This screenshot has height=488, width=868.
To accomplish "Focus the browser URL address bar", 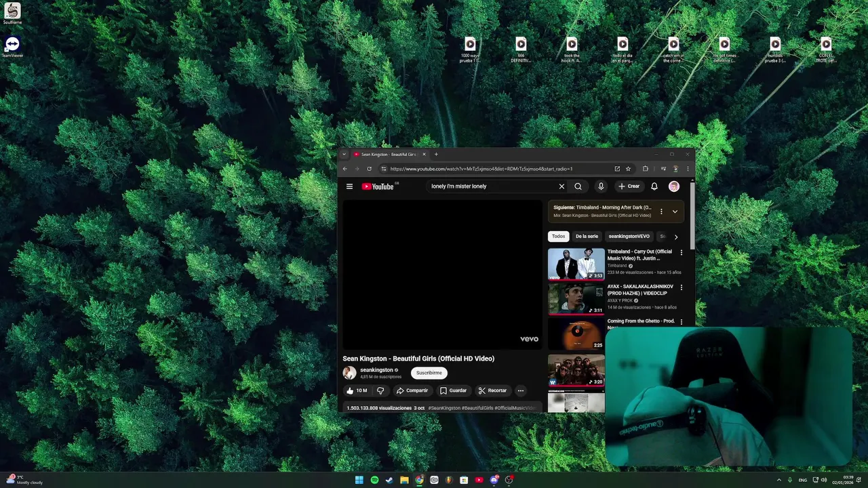I will click(498, 169).
